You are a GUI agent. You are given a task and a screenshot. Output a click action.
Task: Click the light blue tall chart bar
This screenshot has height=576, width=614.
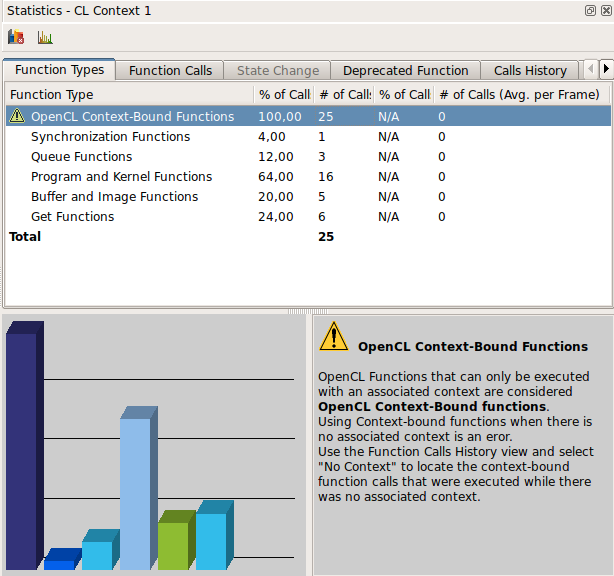[138, 488]
